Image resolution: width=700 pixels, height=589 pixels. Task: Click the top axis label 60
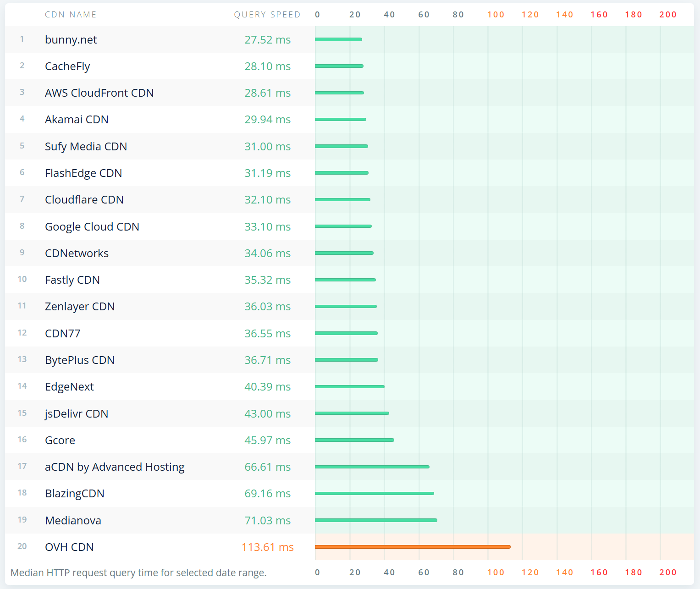(x=424, y=15)
